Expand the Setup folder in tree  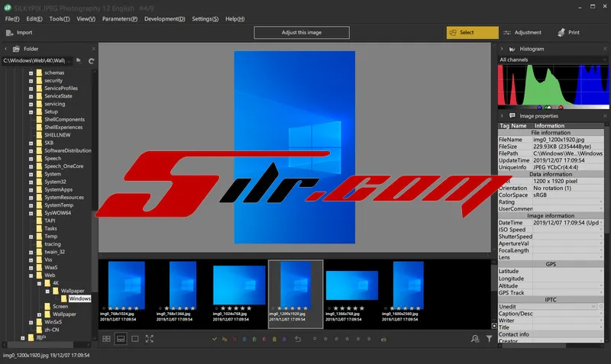31,111
